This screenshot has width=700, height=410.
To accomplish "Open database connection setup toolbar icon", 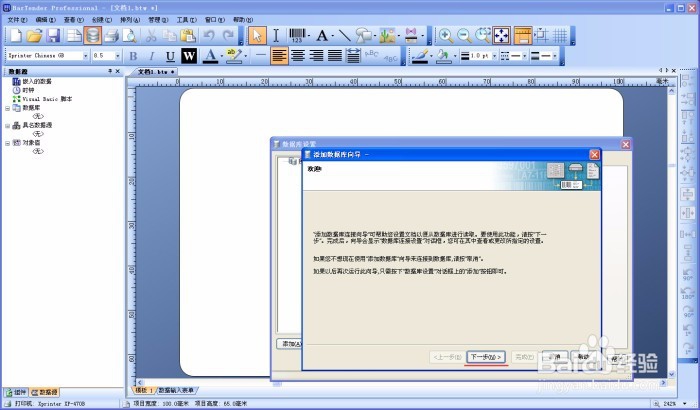I will point(92,35).
